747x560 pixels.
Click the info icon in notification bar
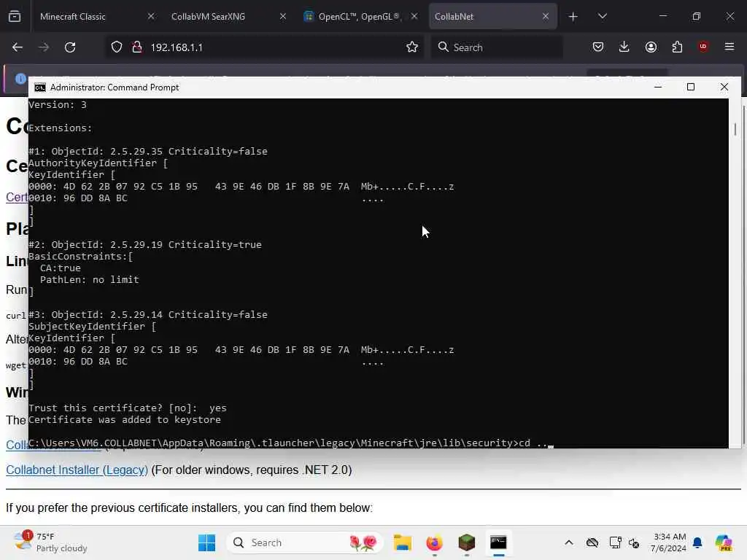pos(20,79)
